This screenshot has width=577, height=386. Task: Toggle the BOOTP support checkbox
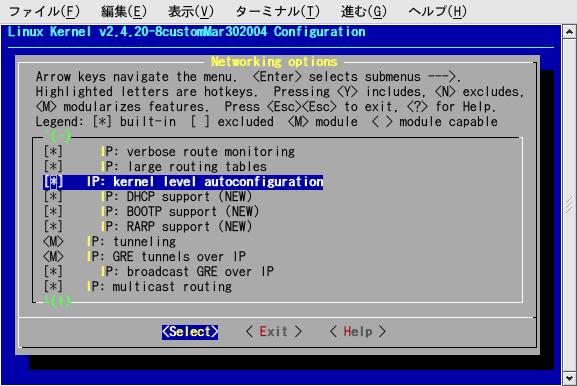53,212
